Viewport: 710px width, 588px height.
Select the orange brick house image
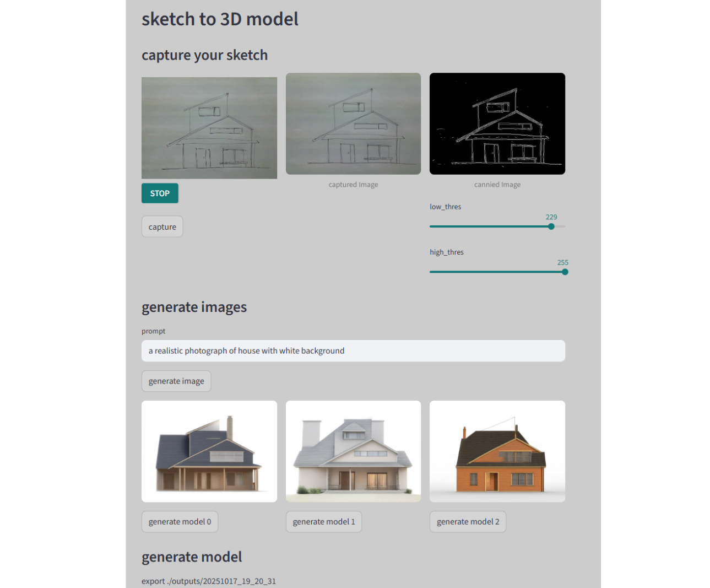pos(497,451)
